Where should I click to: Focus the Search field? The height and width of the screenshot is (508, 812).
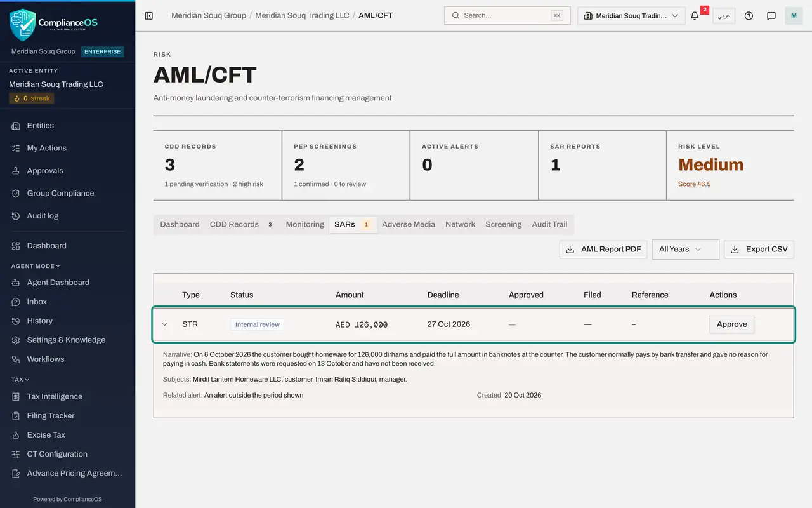(507, 16)
